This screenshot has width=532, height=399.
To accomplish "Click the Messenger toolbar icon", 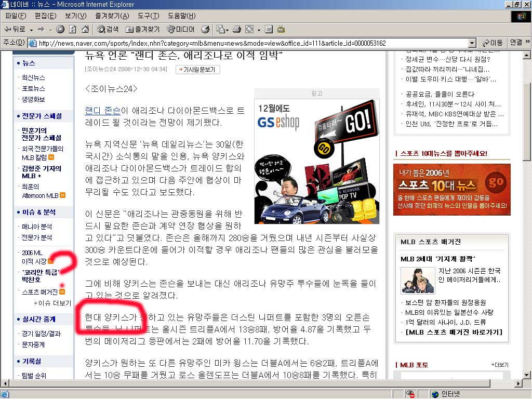I will 281,30.
